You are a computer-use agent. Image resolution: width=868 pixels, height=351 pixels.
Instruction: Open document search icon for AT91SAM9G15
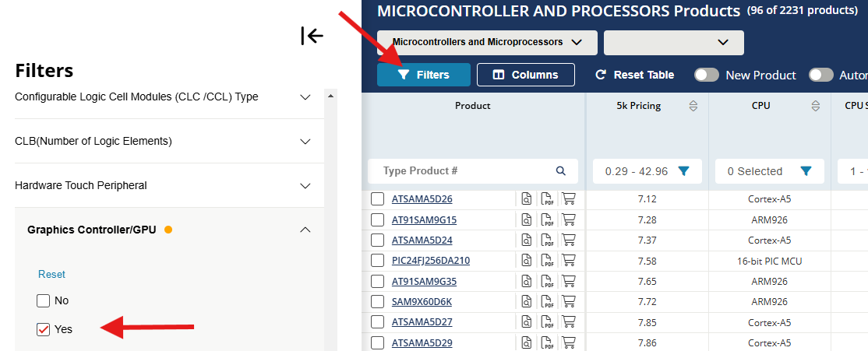tap(527, 220)
